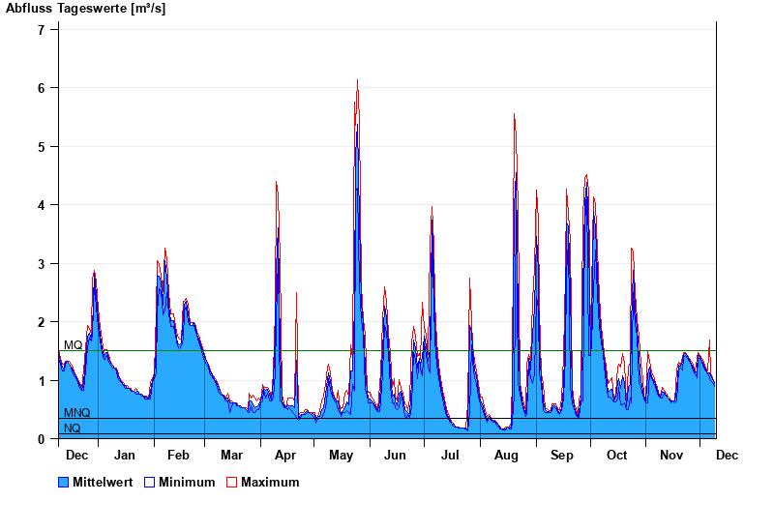Click the chart title Abfluss Tageswerte
The image size is (774, 532).
(85, 9)
